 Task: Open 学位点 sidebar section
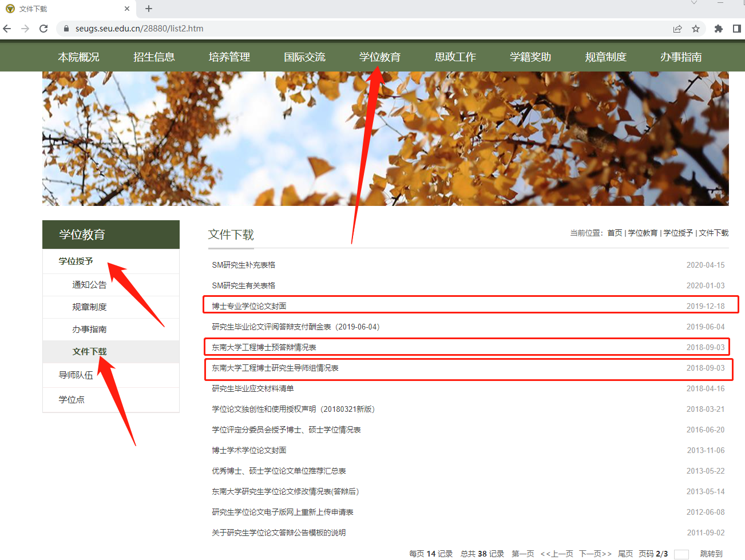pyautogui.click(x=72, y=400)
